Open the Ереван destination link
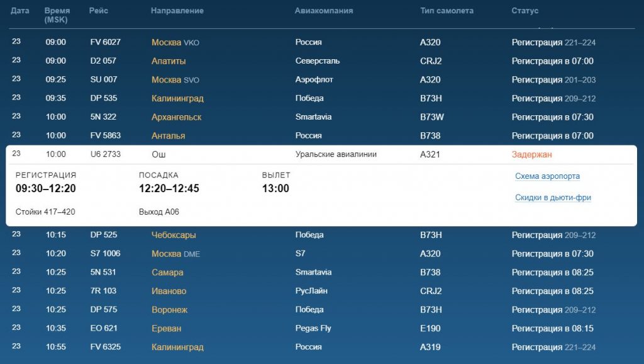The image size is (644, 364). click(x=166, y=328)
